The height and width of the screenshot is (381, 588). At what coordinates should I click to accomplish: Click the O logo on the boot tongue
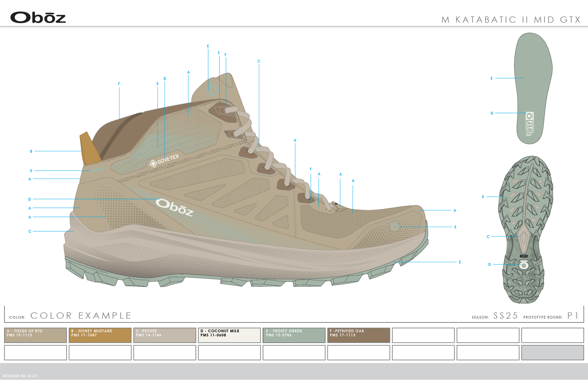click(212, 90)
